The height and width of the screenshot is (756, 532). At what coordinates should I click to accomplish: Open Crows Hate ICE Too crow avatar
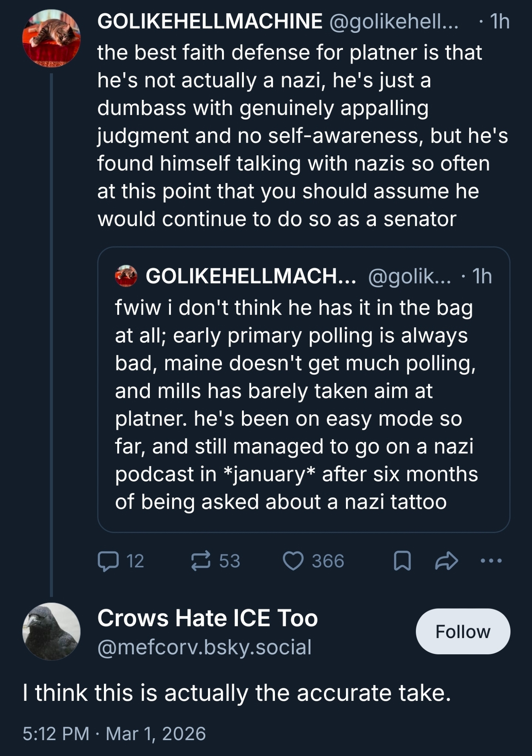click(x=51, y=632)
